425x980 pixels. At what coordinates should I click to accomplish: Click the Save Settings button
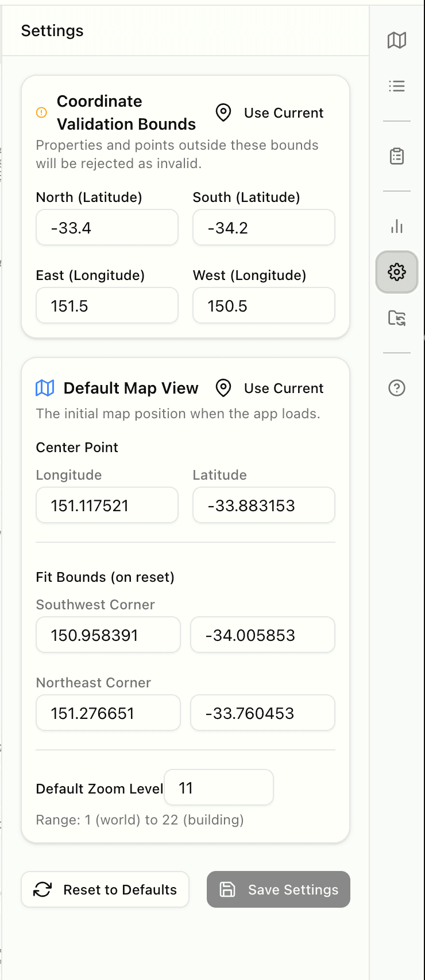tap(277, 889)
